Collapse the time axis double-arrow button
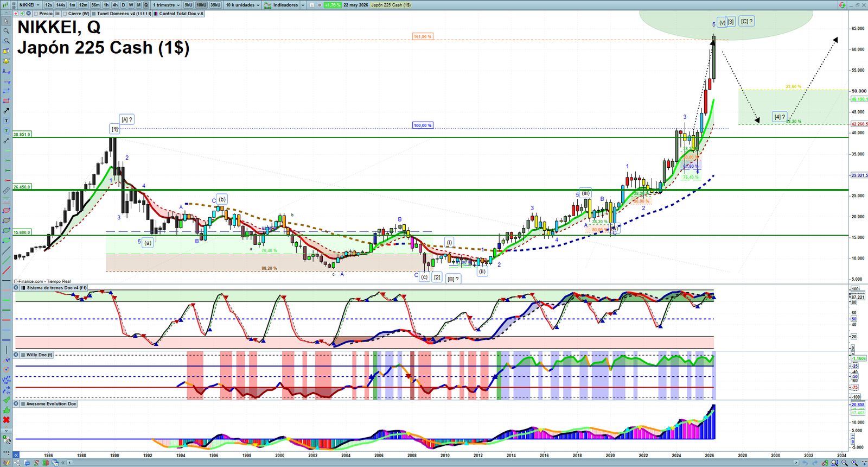 pos(16,455)
